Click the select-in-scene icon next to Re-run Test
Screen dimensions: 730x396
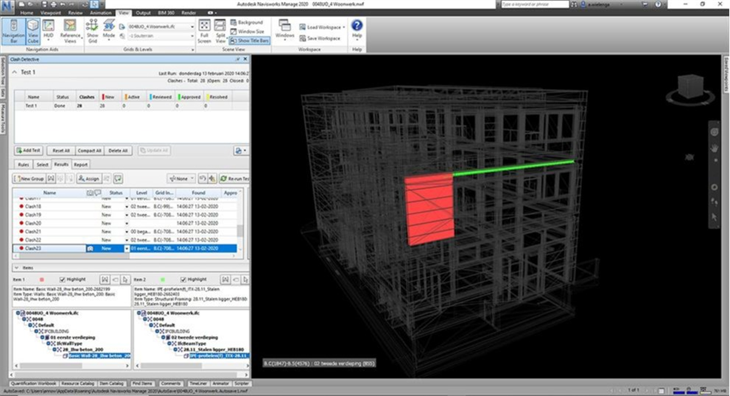click(212, 179)
